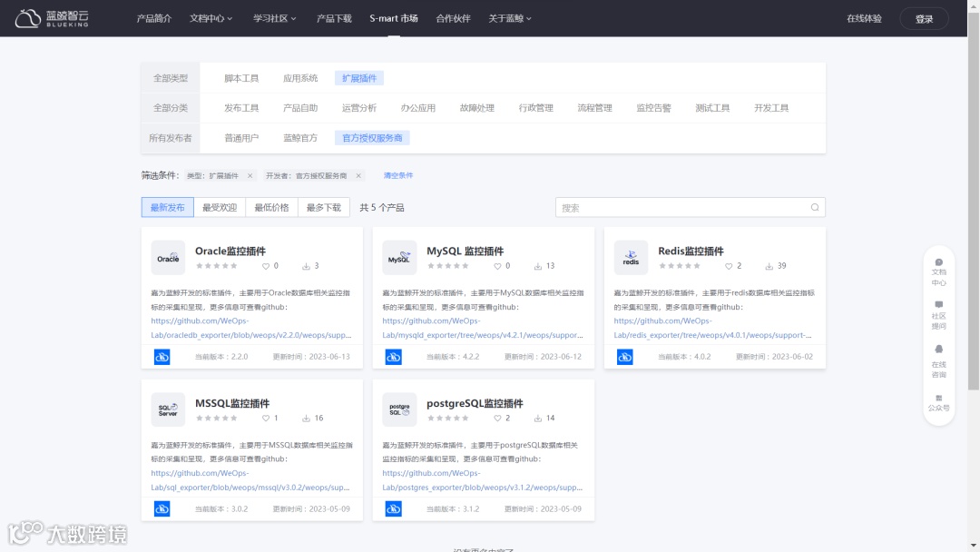Screen dimensions: 980x552
Task: Click publisher badge on MSSQL card footer
Action: 162,508
